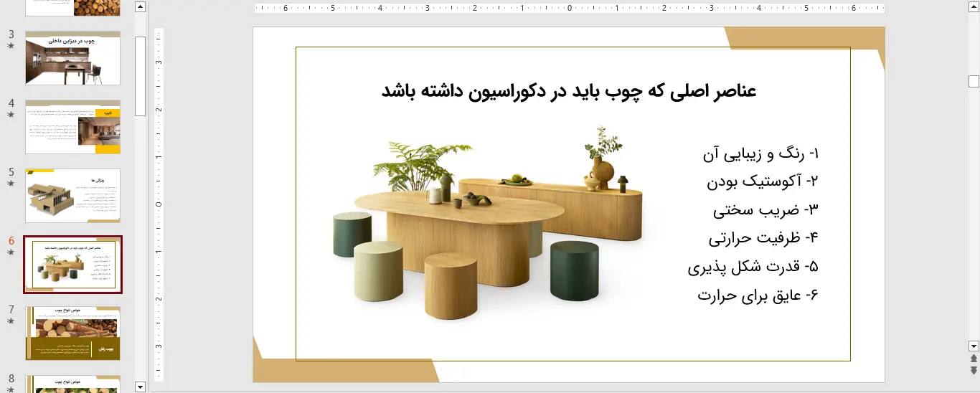Click list item '۱- رنگ و زیبایی آن'

760,153
